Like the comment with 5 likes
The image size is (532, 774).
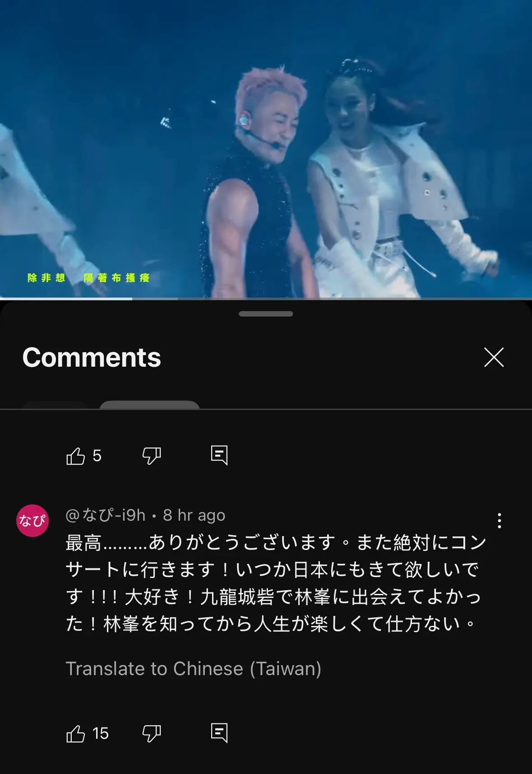tap(75, 456)
